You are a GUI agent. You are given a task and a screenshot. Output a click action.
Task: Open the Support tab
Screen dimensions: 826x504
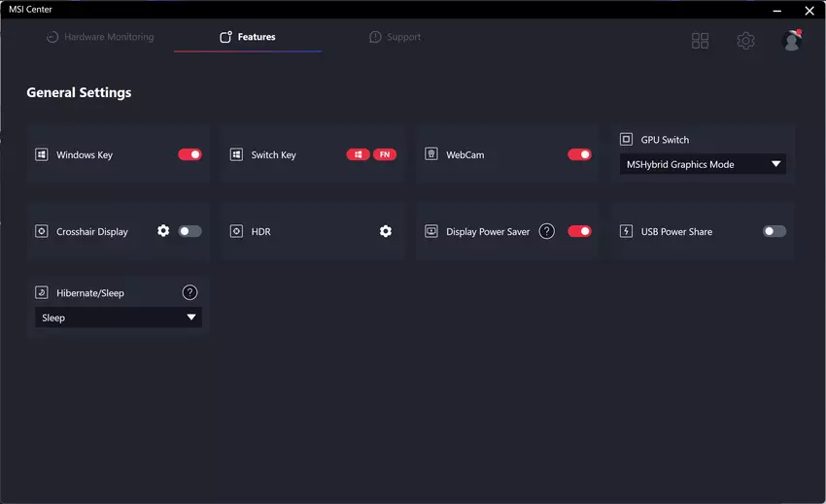coord(395,37)
